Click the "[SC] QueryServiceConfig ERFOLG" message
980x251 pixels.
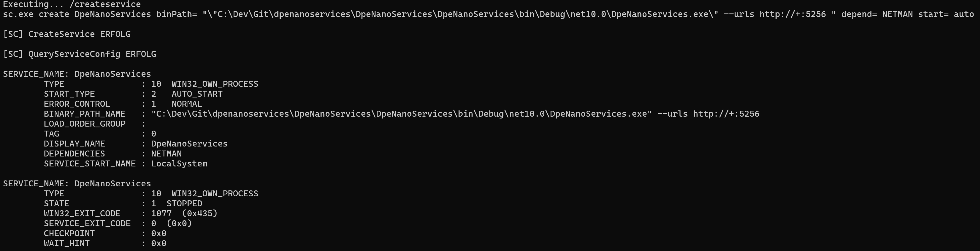click(79, 54)
